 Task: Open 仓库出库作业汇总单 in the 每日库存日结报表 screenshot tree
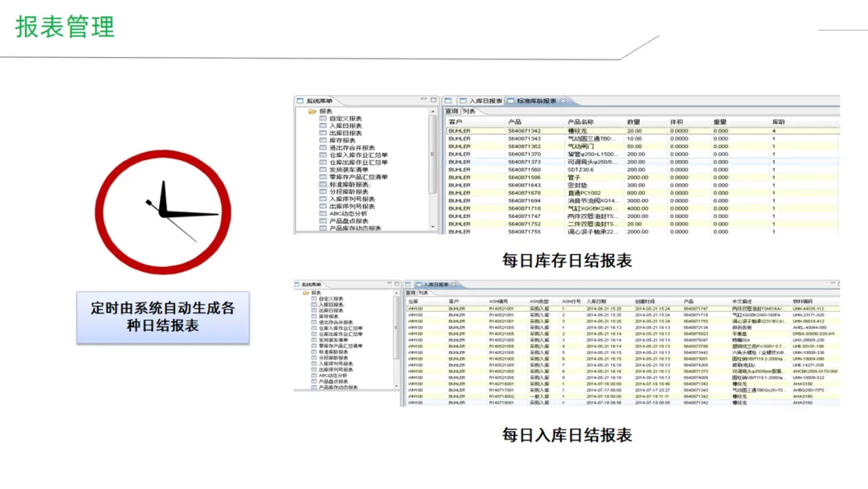[358, 162]
